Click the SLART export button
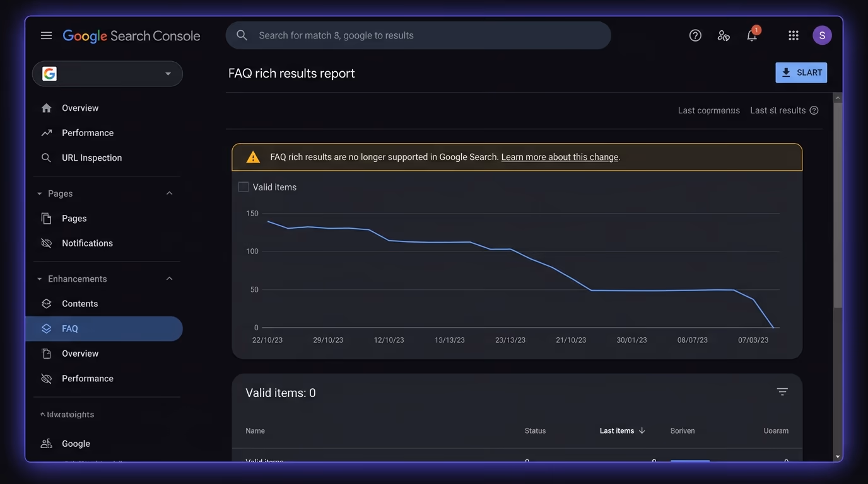 pos(801,72)
